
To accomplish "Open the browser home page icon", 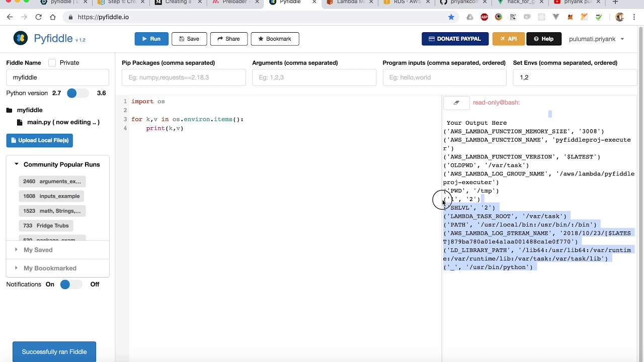I will [x=53, y=17].
